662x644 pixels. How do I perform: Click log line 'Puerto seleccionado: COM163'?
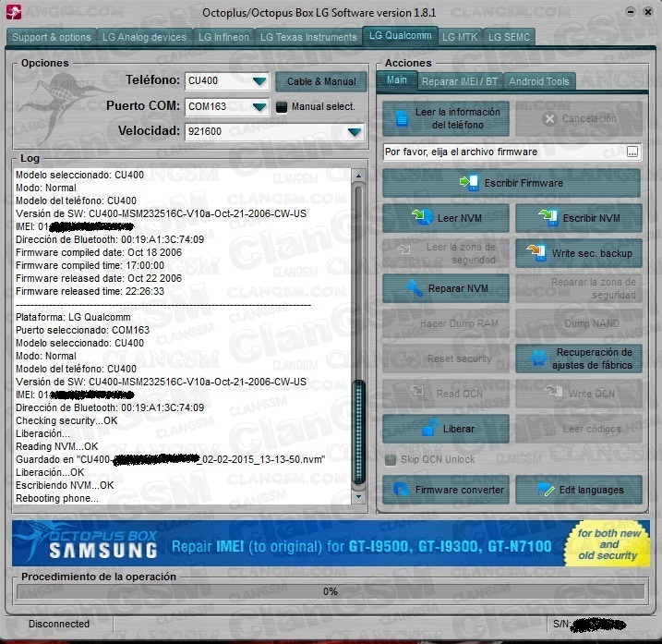(x=82, y=330)
